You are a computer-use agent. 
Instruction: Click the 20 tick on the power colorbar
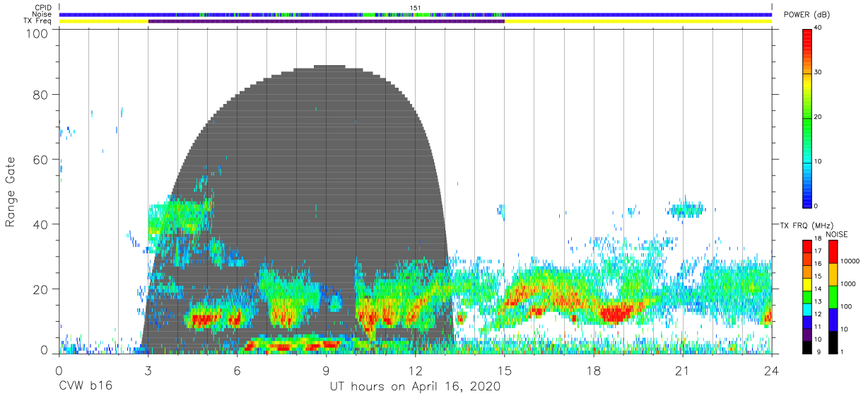[817, 117]
